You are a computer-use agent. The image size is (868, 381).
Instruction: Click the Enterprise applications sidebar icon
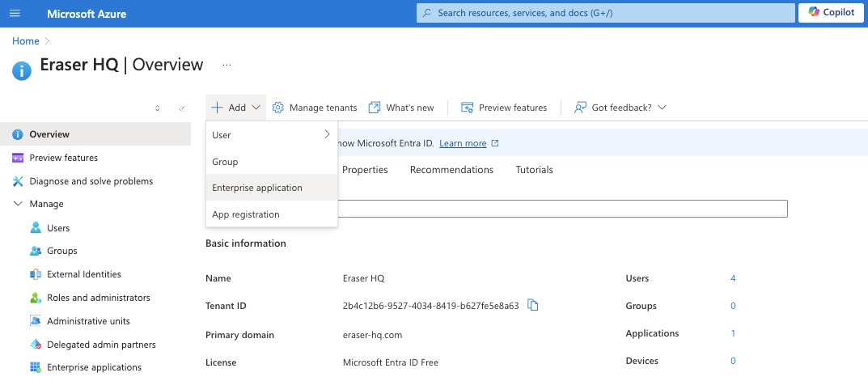[x=36, y=367]
